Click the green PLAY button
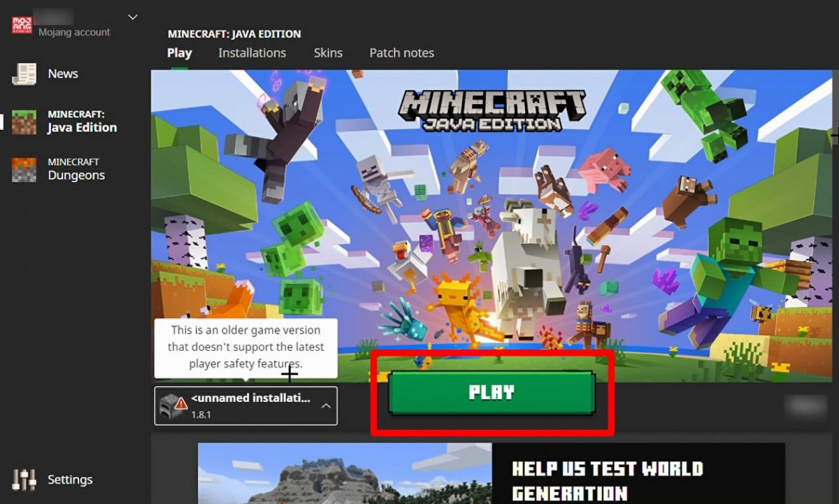This screenshot has height=504, width=839. [492, 393]
